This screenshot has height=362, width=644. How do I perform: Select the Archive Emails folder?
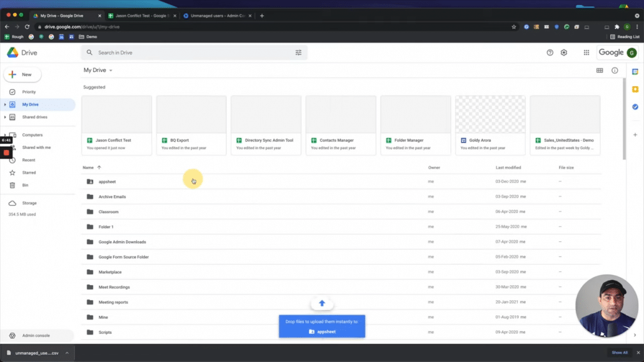[x=341, y=197]
